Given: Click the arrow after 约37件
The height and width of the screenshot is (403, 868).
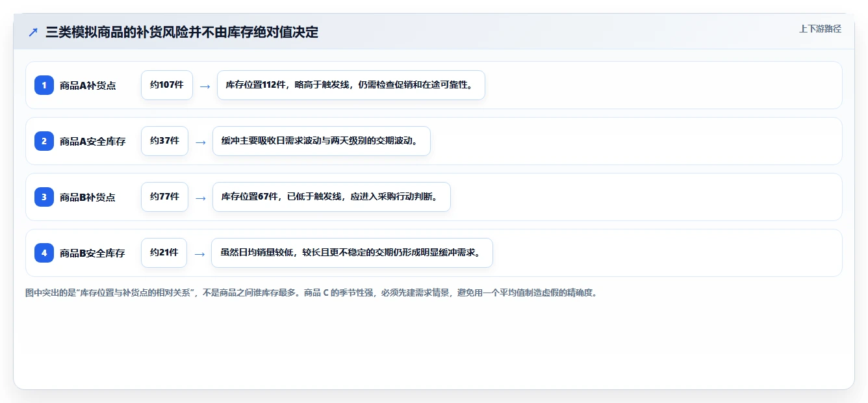Looking at the screenshot, I should tap(200, 142).
